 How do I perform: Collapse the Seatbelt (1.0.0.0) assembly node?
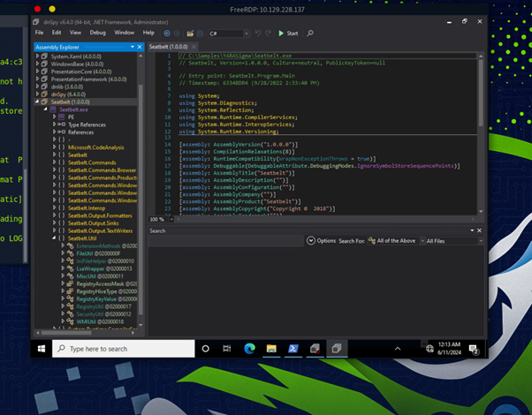pos(37,102)
